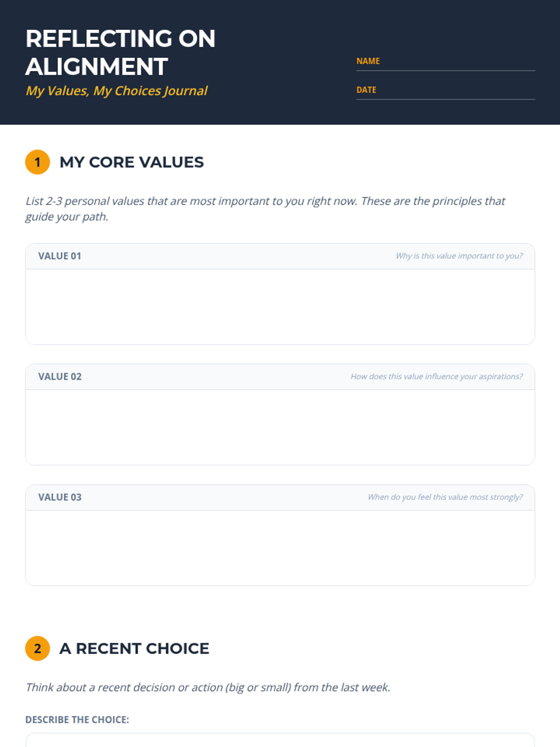Click the "VALUE 01" card label

coord(60,256)
